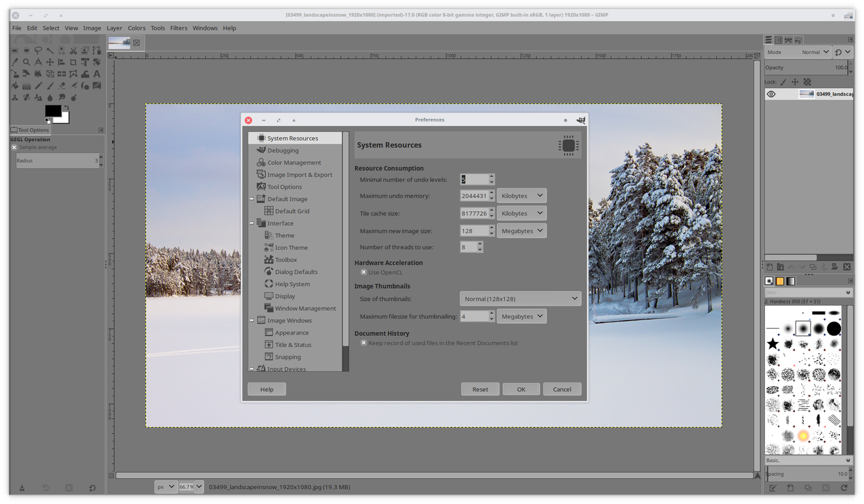Viewport: 864px width, 504px height.
Task: Swap foreground and background colors arrow
Action: [66, 107]
